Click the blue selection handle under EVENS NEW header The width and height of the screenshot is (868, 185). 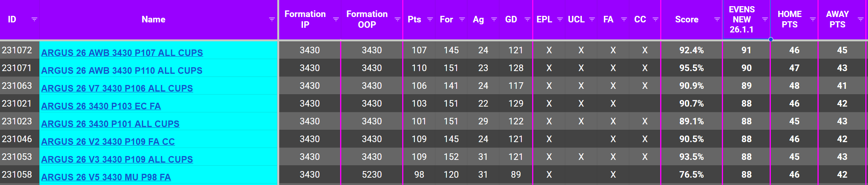[x=770, y=39]
